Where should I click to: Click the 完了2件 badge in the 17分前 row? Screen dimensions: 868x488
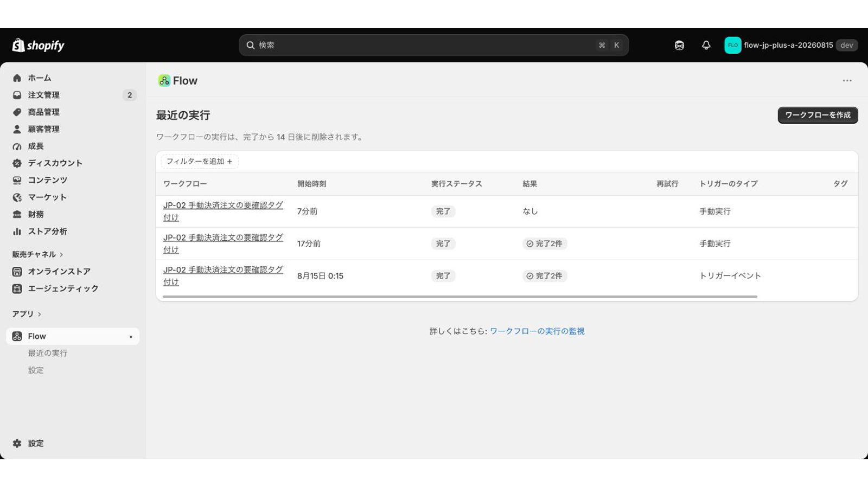click(x=545, y=244)
